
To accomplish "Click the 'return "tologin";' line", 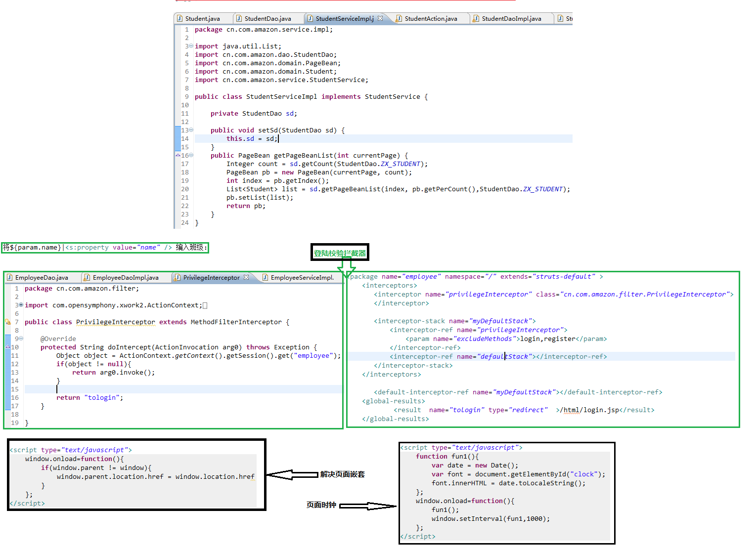I will [x=89, y=397].
